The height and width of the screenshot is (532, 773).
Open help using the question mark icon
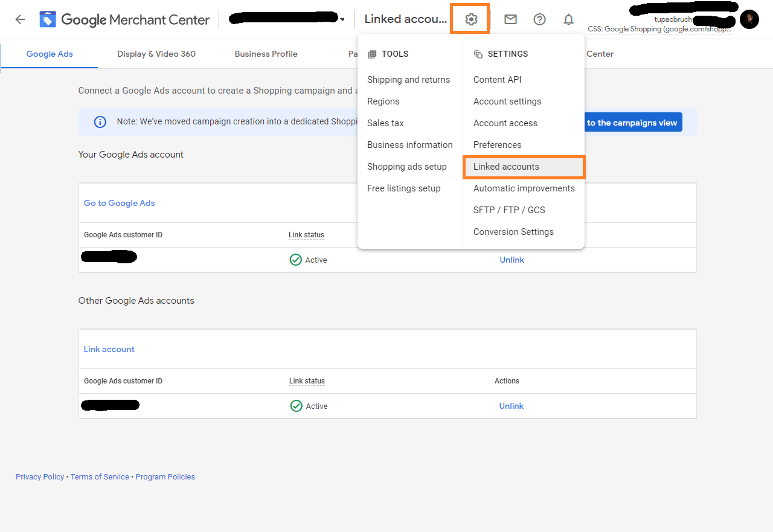539,19
